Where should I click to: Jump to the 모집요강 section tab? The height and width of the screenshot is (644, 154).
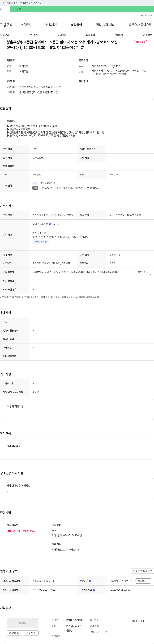[x=4, y=35]
